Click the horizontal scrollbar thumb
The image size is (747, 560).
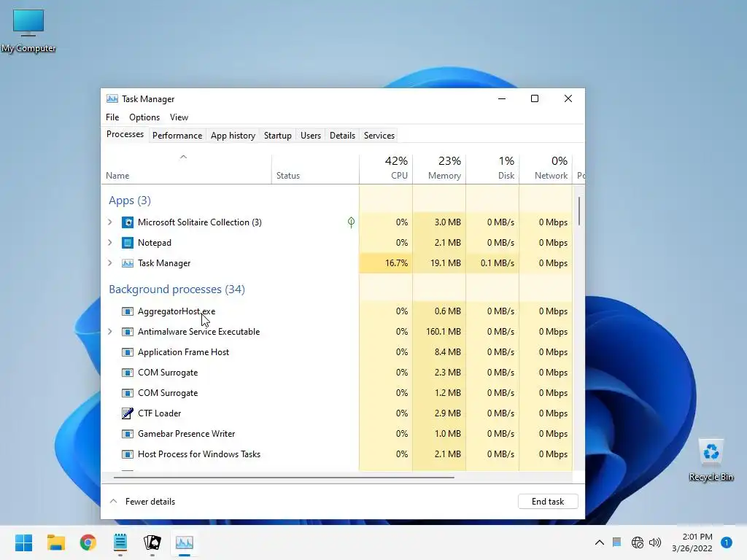click(x=284, y=477)
